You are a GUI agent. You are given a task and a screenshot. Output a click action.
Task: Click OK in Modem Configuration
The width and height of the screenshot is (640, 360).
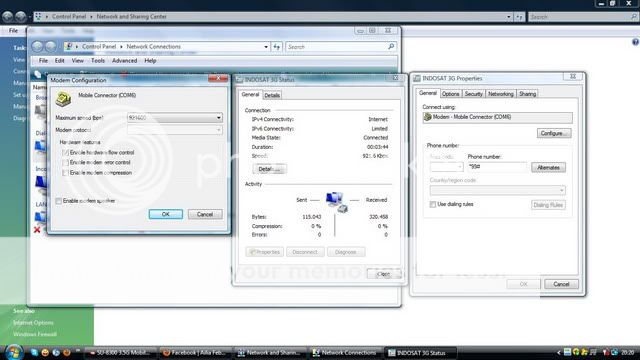[166, 214]
